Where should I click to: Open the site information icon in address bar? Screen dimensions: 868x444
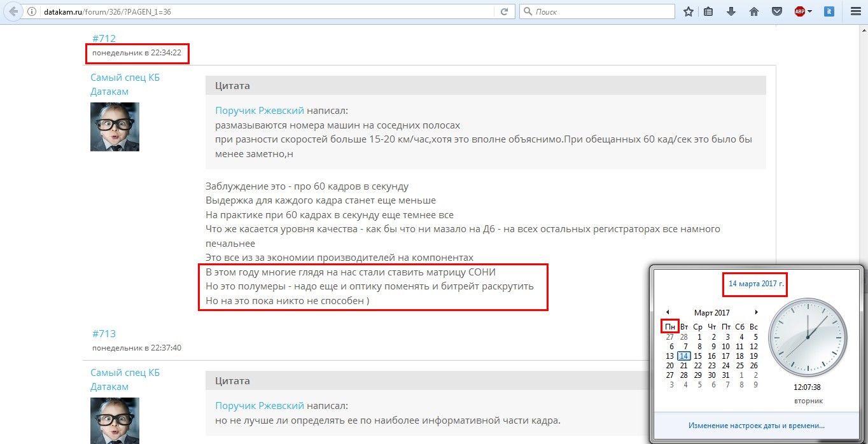pos(32,11)
